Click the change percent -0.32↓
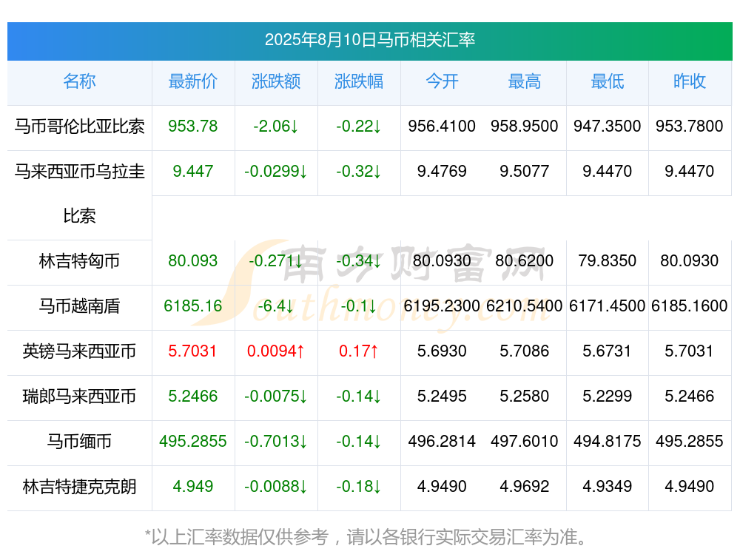Image resolution: width=740 pixels, height=560 pixels. (x=359, y=172)
